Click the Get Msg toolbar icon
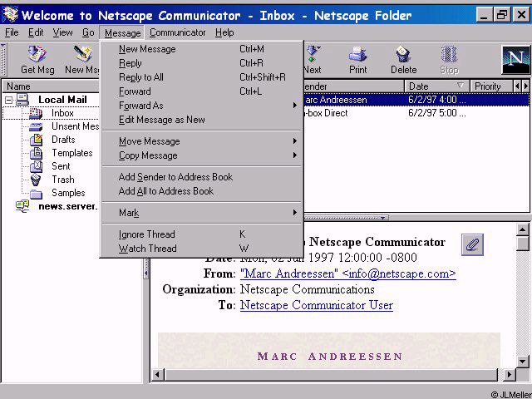This screenshot has width=532, height=399. (37, 54)
